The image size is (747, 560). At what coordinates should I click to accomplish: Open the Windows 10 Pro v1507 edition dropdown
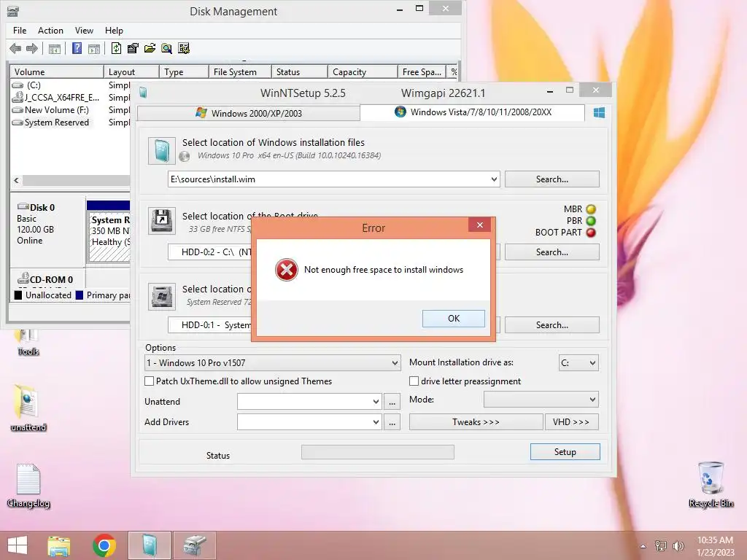pos(273,363)
